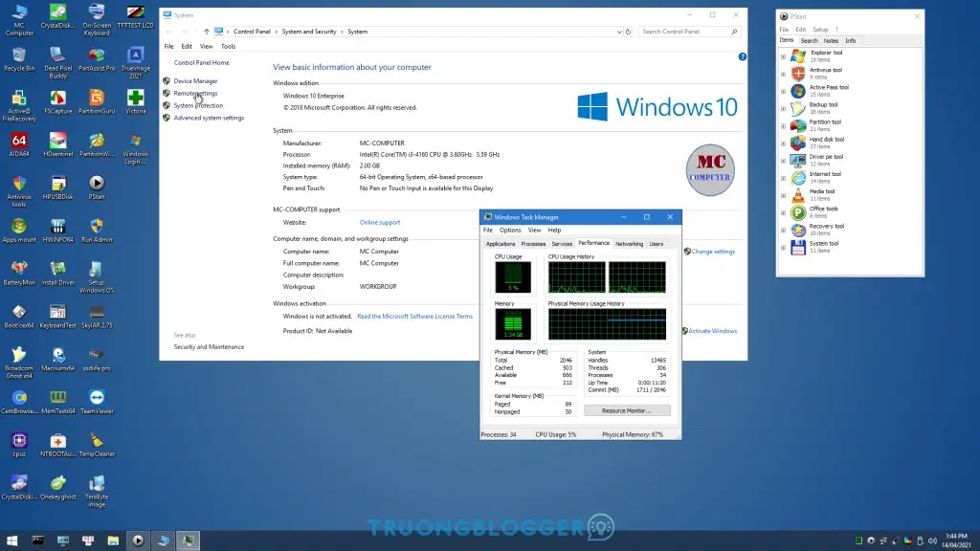
Task: Launch PartAssist Pro desktop icon
Action: pos(97,59)
